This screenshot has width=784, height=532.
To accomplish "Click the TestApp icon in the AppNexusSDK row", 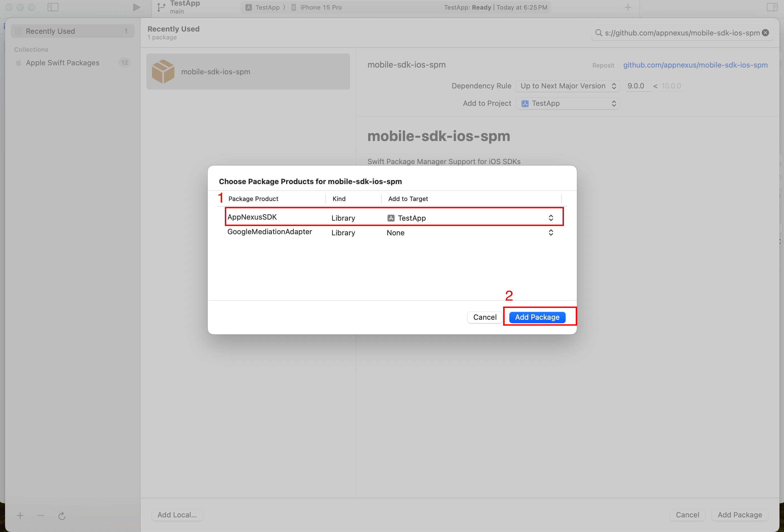I will [391, 218].
